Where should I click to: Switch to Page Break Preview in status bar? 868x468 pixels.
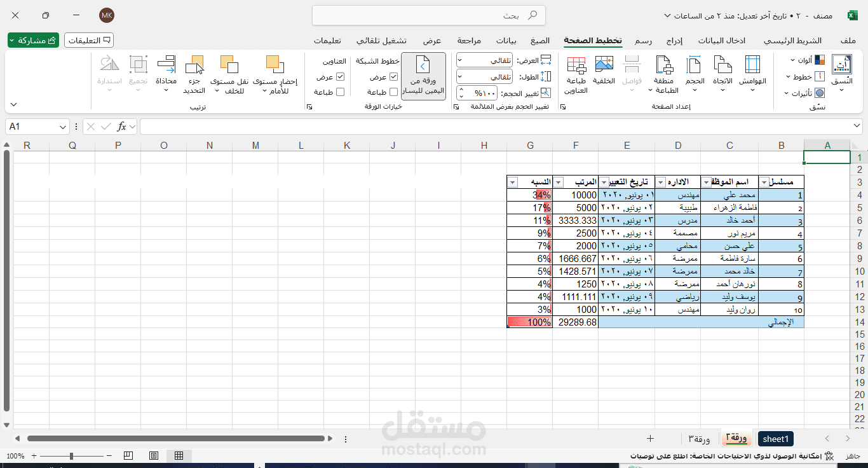pos(128,456)
